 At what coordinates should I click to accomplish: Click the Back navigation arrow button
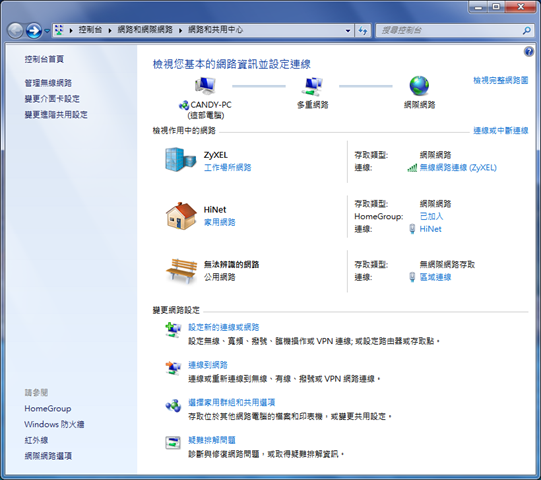point(15,31)
